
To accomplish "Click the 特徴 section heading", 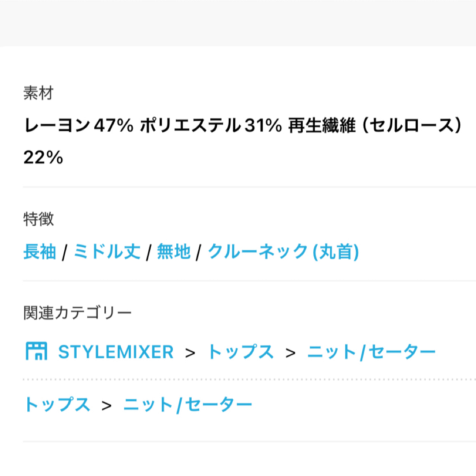I will point(38,219).
